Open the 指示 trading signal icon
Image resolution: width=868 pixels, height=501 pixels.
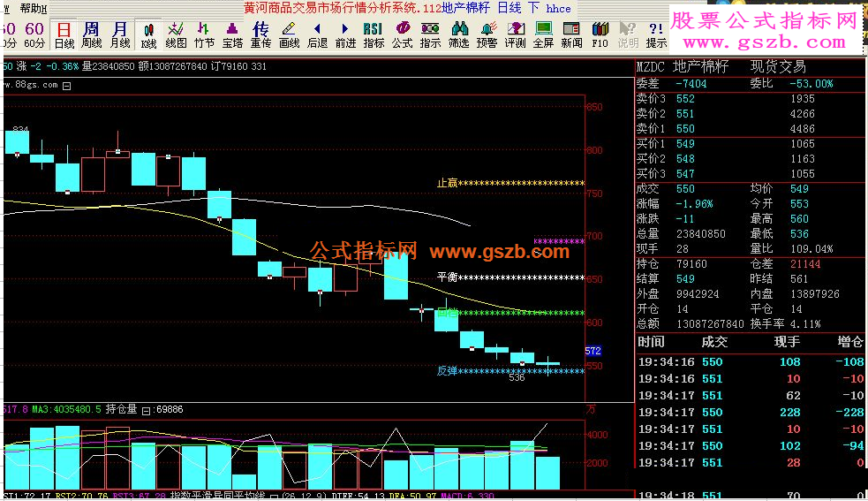point(430,34)
